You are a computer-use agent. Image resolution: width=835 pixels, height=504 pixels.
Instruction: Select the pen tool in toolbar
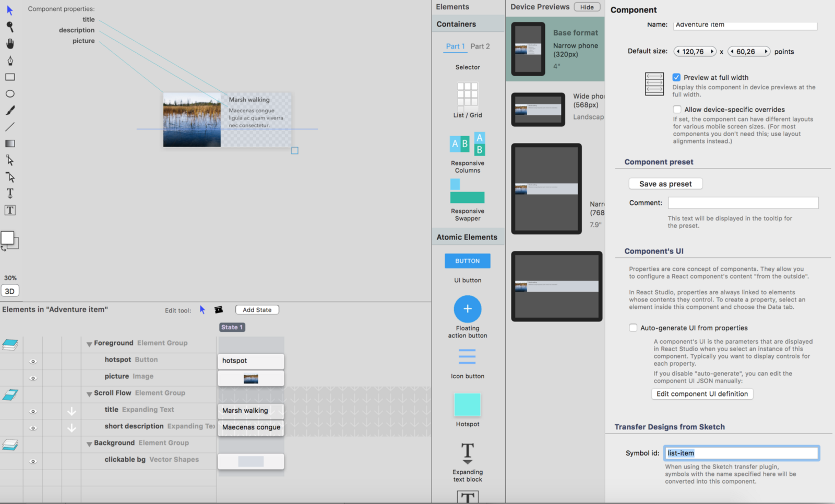click(10, 61)
